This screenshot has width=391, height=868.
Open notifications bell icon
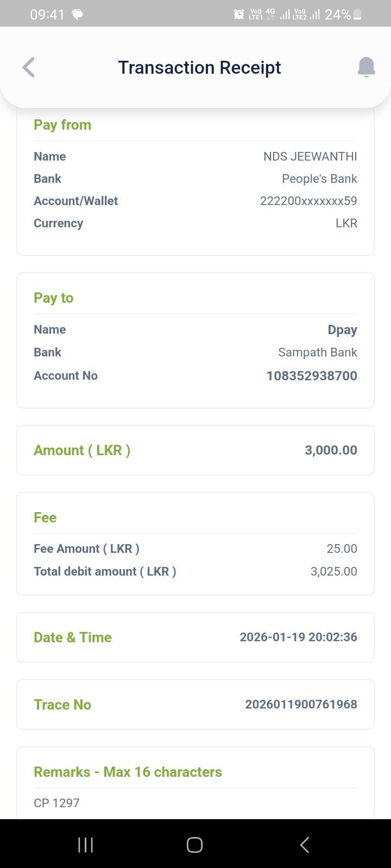pyautogui.click(x=366, y=67)
